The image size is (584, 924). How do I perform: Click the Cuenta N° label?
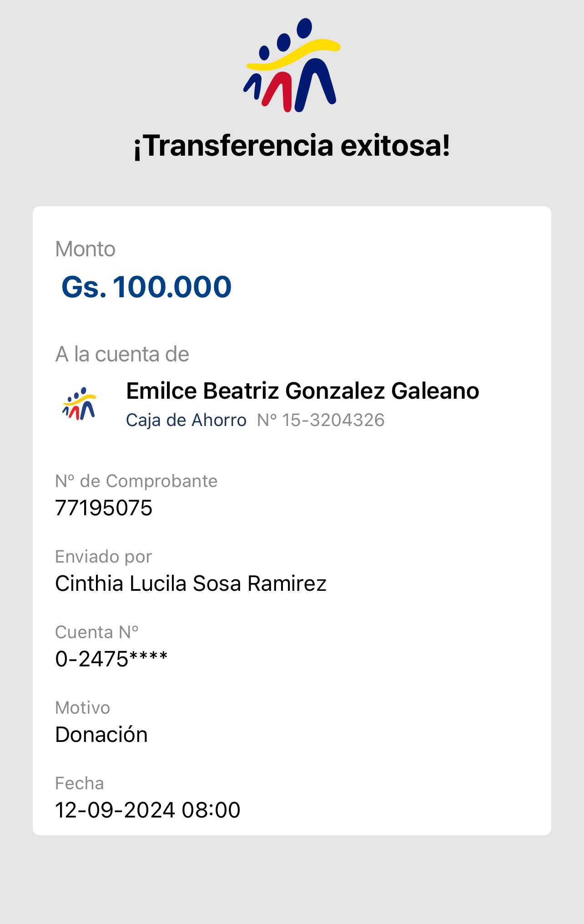point(96,632)
